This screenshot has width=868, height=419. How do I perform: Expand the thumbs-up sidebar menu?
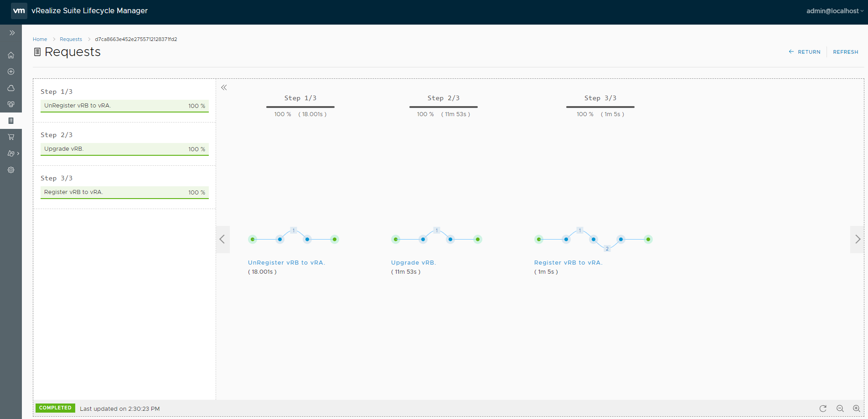(13, 153)
